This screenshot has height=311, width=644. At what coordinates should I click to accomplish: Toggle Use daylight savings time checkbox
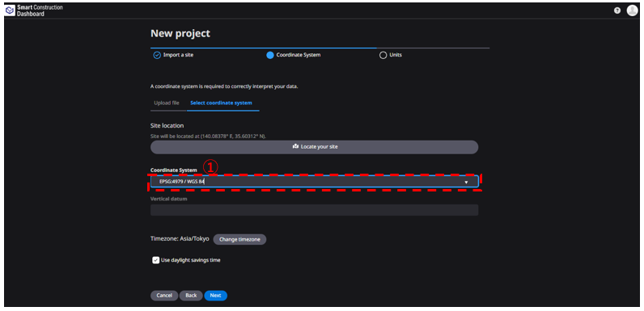click(x=155, y=260)
